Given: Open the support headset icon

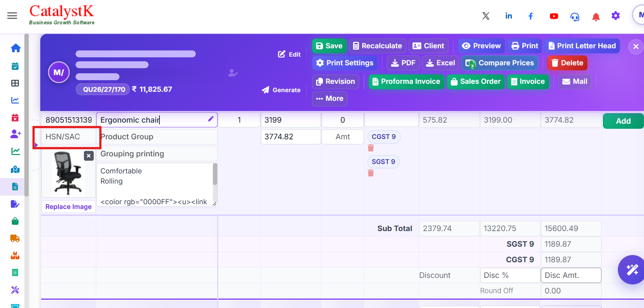Looking at the screenshot, I should (575, 17).
